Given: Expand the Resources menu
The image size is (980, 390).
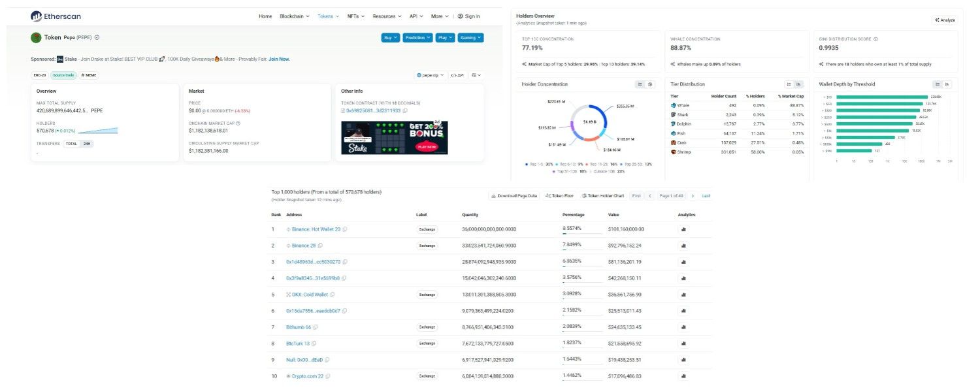Looking at the screenshot, I should click(388, 16).
